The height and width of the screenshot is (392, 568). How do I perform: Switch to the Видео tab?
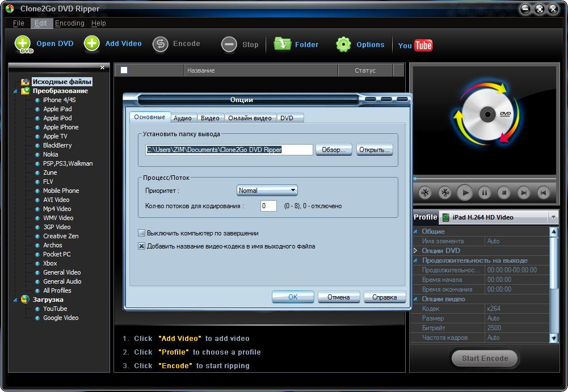(210, 118)
